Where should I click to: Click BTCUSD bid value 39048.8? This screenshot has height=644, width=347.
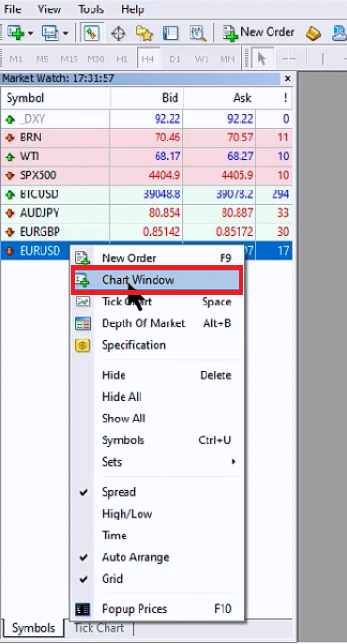162,194
